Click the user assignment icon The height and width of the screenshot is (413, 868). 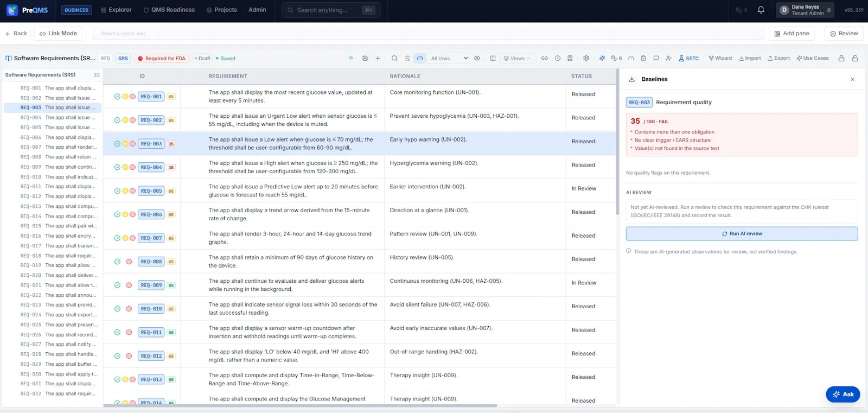[x=668, y=58]
